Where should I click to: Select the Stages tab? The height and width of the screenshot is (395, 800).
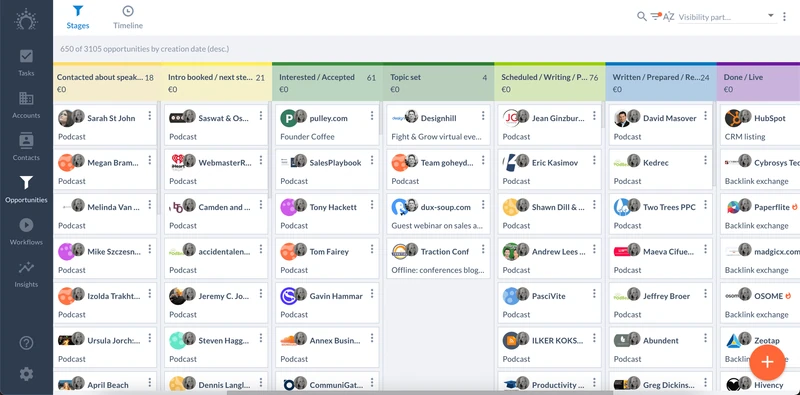tap(78, 17)
